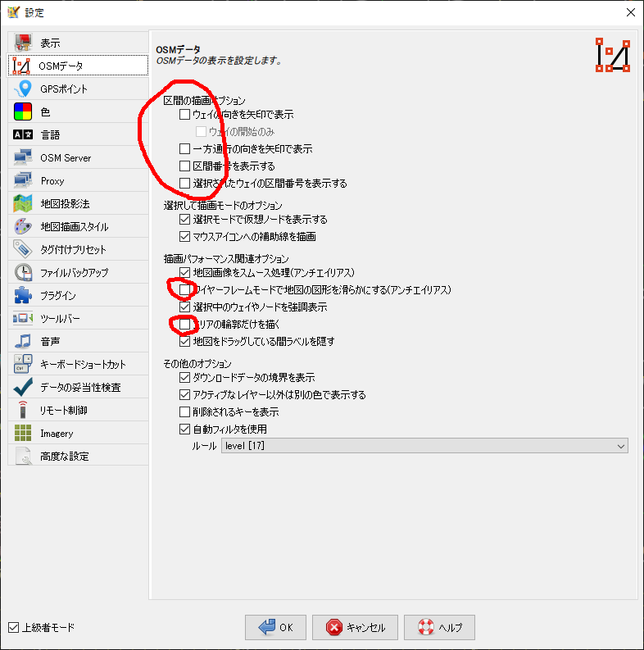Uncheck 自動フィルタを使用 checkbox
Screen dimensions: 644x650
(185, 429)
